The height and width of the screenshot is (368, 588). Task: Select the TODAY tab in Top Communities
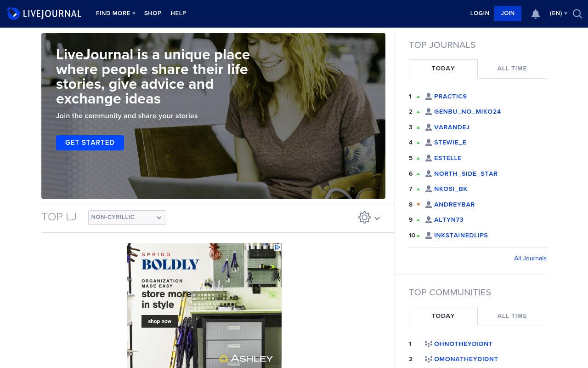point(443,316)
